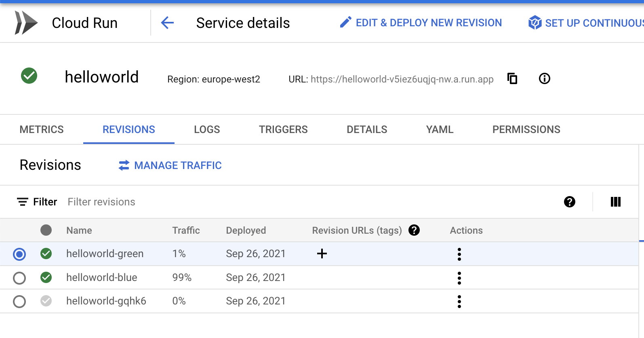Image resolution: width=644 pixels, height=338 pixels.
Task: Click Region: europe-west2 text
Action: point(214,79)
